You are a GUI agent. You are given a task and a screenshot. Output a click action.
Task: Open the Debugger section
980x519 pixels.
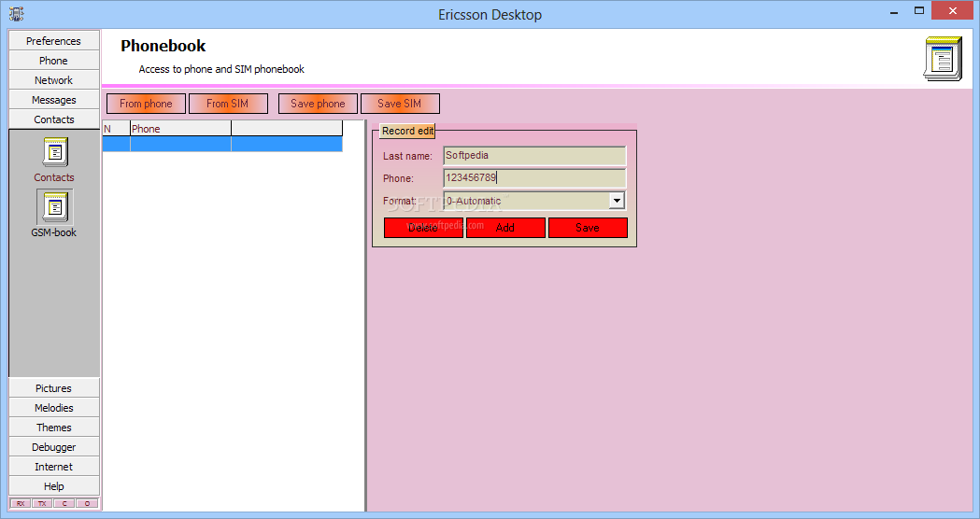54,447
